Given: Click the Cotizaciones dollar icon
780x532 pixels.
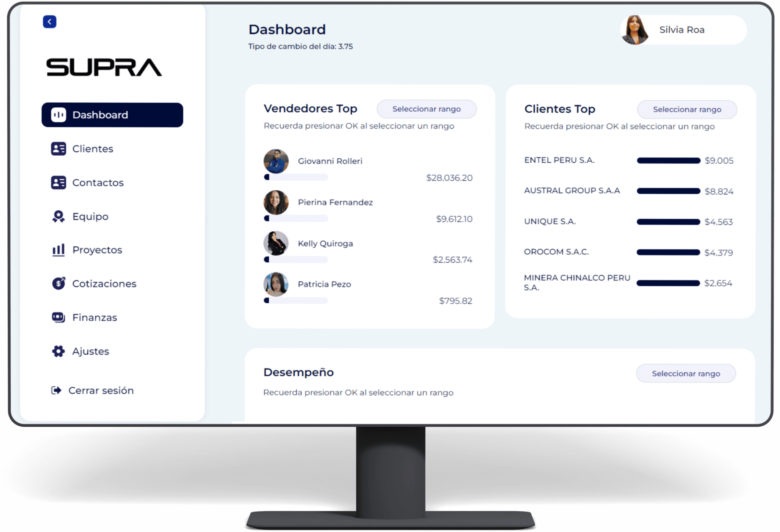Looking at the screenshot, I should [58, 284].
